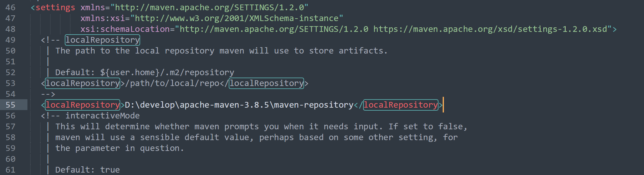Click the xmlns:xsi attribute name
Viewport: 644px width, 175px height.
click(x=102, y=18)
